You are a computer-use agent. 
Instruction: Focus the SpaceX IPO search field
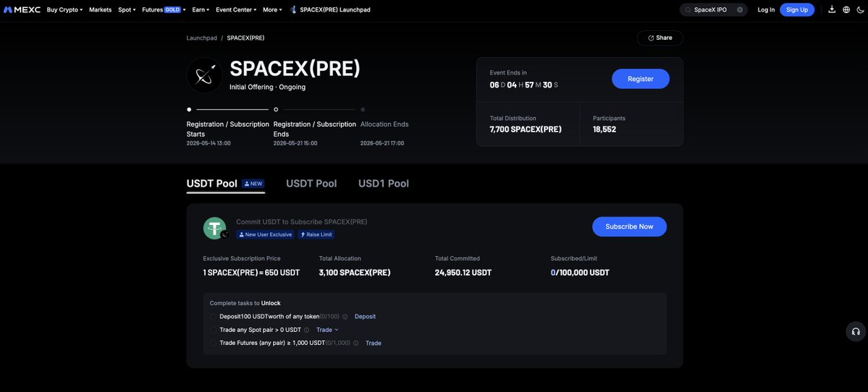pos(714,10)
